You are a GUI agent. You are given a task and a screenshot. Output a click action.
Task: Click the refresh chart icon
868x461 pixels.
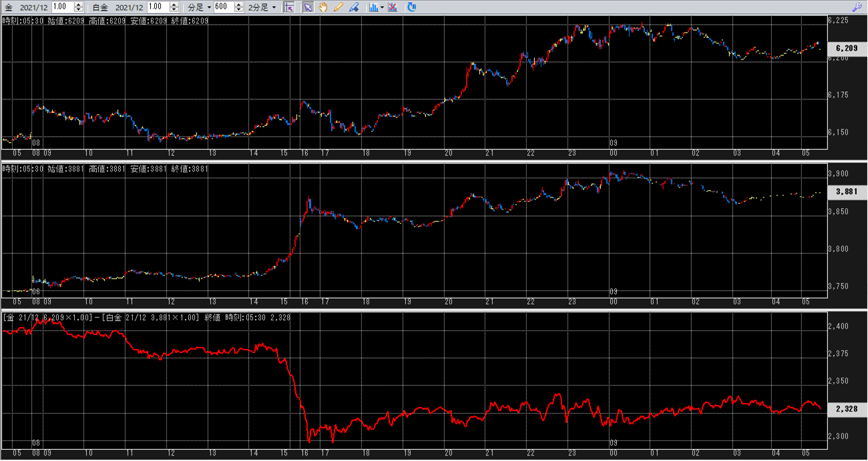coord(412,7)
